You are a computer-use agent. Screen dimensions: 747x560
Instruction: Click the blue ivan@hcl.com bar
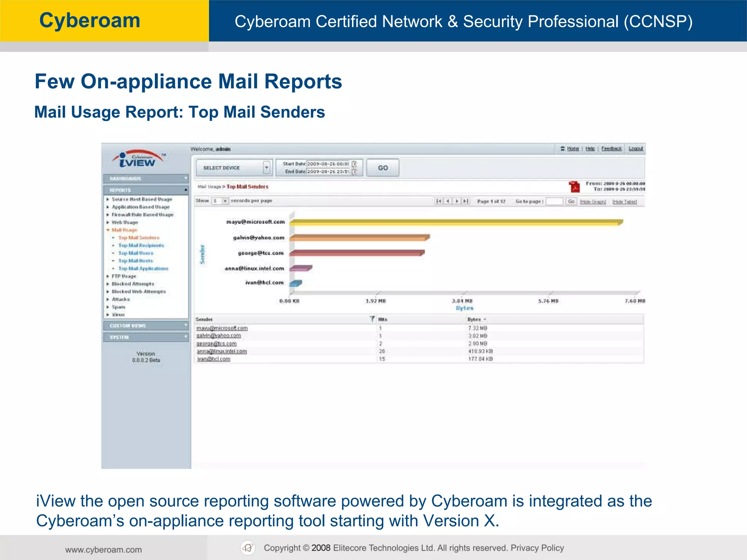tap(296, 283)
